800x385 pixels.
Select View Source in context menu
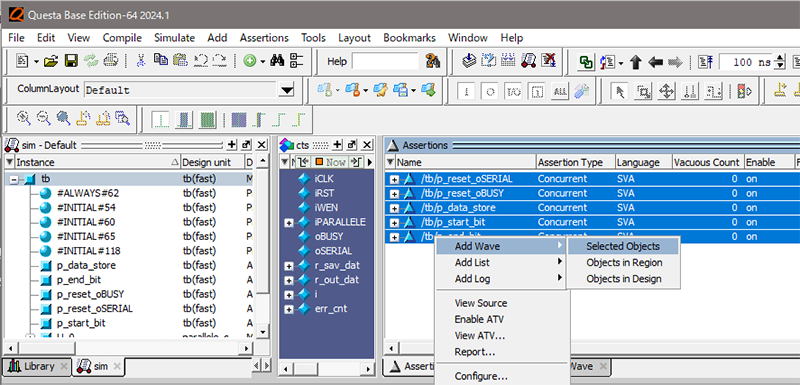481,303
